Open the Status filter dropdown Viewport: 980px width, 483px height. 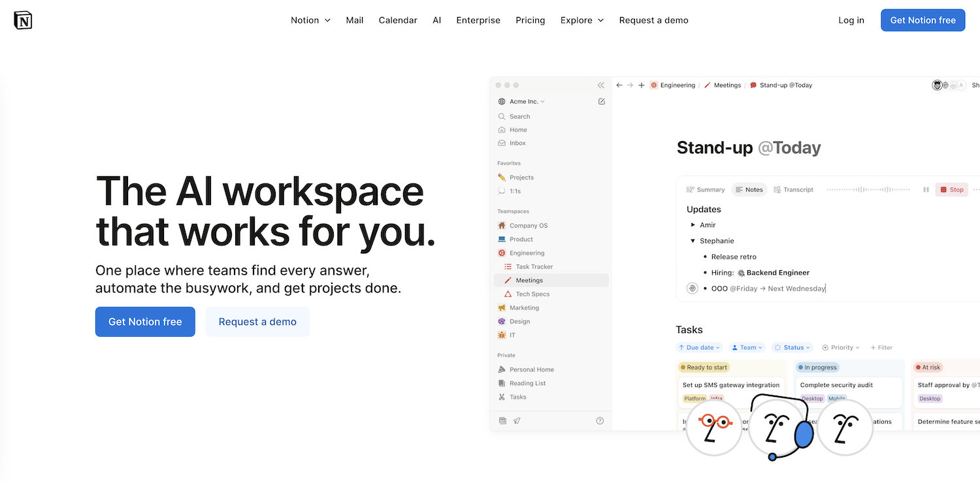[792, 348]
